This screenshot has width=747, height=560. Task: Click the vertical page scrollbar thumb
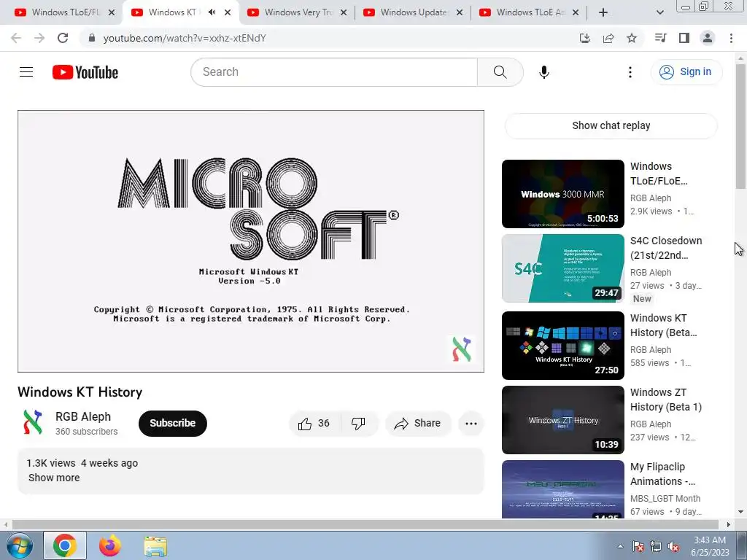740,126
